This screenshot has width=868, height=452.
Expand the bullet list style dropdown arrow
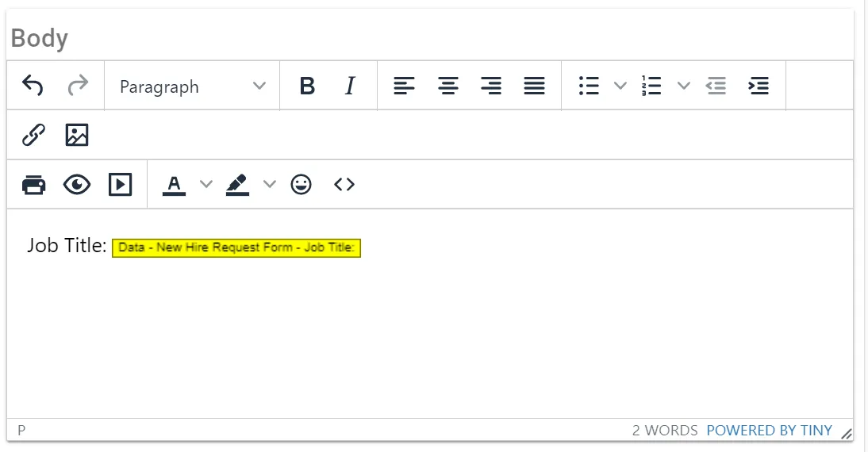(x=620, y=86)
